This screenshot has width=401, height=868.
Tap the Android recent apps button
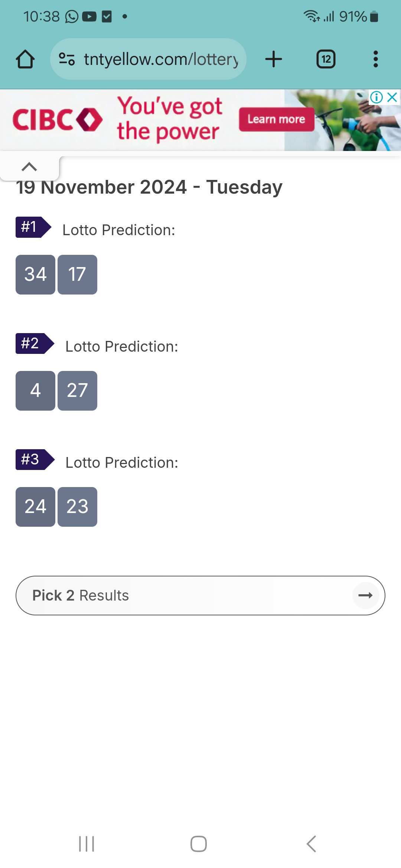87,844
